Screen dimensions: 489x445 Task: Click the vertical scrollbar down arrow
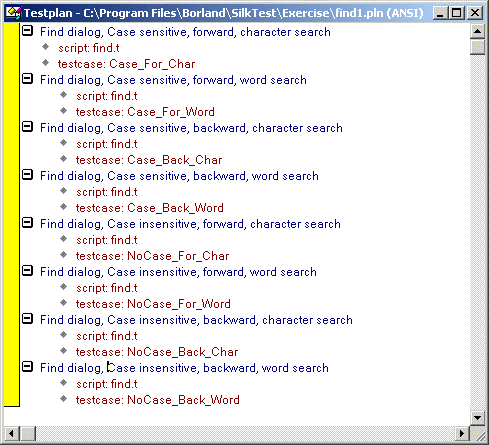(477, 417)
